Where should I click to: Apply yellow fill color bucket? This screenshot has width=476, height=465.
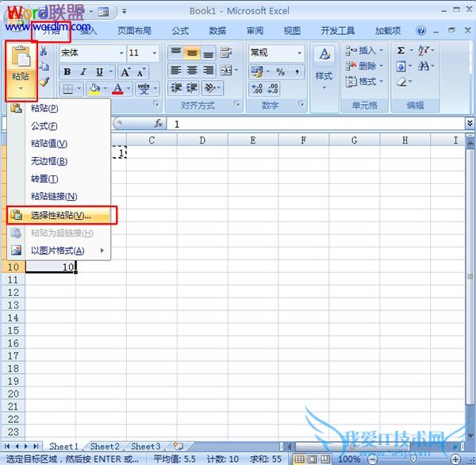94,89
